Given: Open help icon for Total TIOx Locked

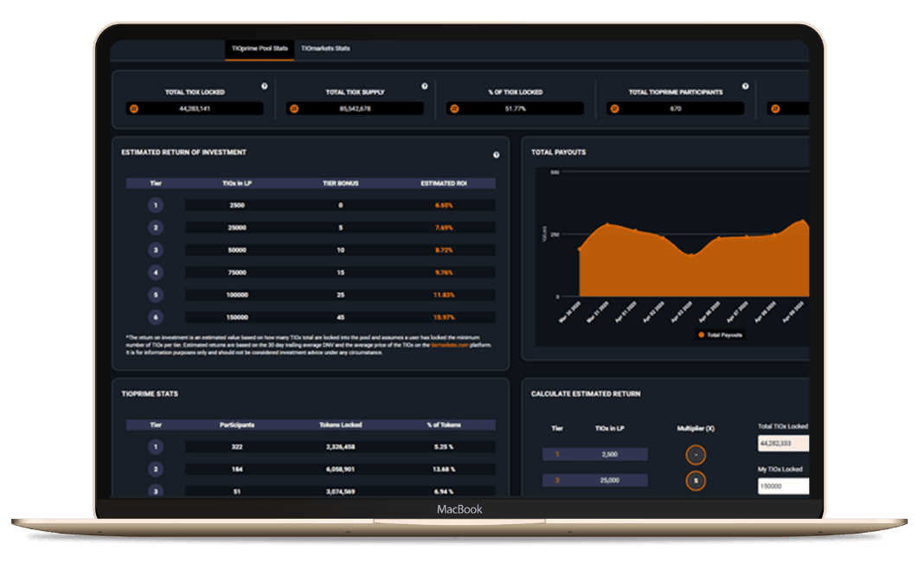Looking at the screenshot, I should [264, 86].
